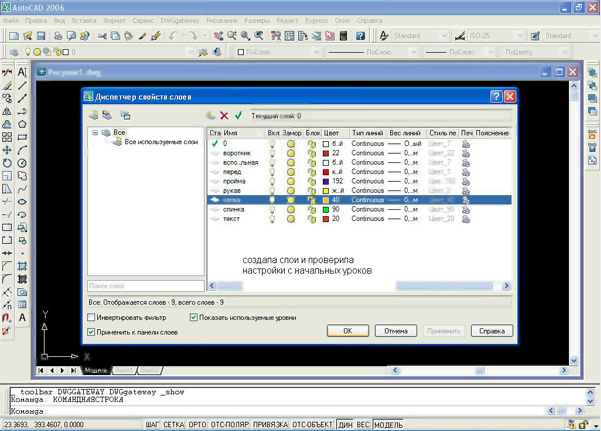Click the dialog's title bar help question icon
Image resolution: width=601 pixels, height=431 pixels.
click(x=496, y=97)
